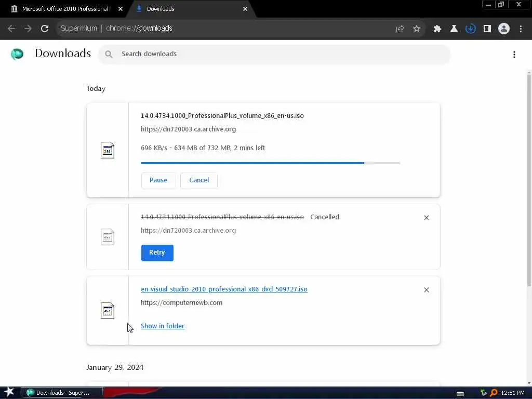Click the network tray icon
This screenshot has height=399, width=532.
coord(484,393)
